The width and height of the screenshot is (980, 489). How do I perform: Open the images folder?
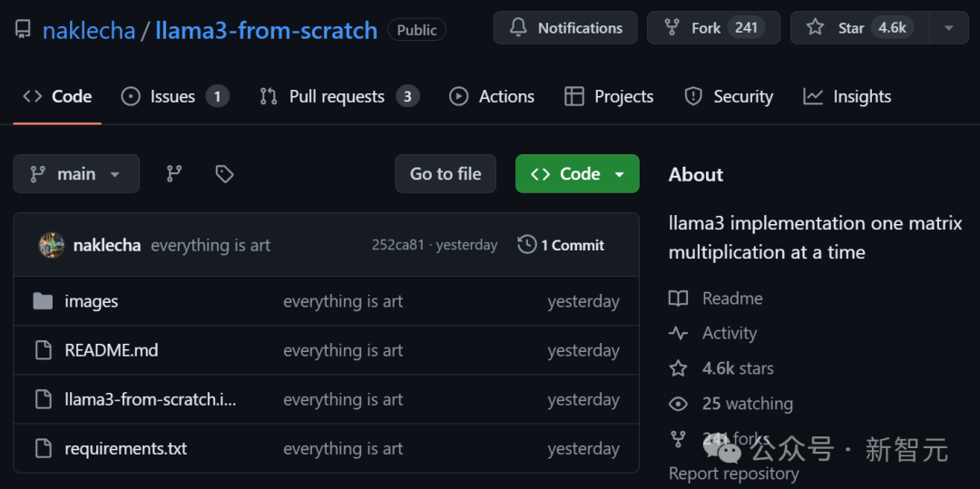point(92,301)
